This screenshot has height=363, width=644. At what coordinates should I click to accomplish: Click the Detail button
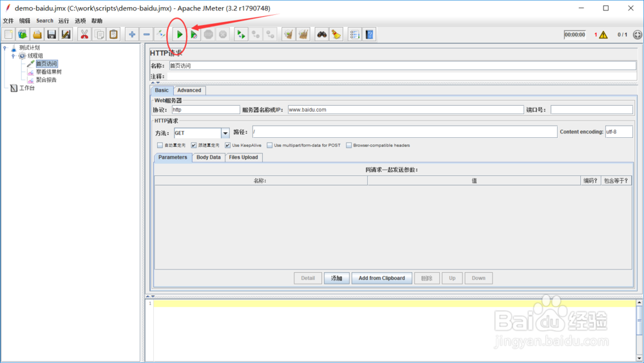(x=308, y=279)
